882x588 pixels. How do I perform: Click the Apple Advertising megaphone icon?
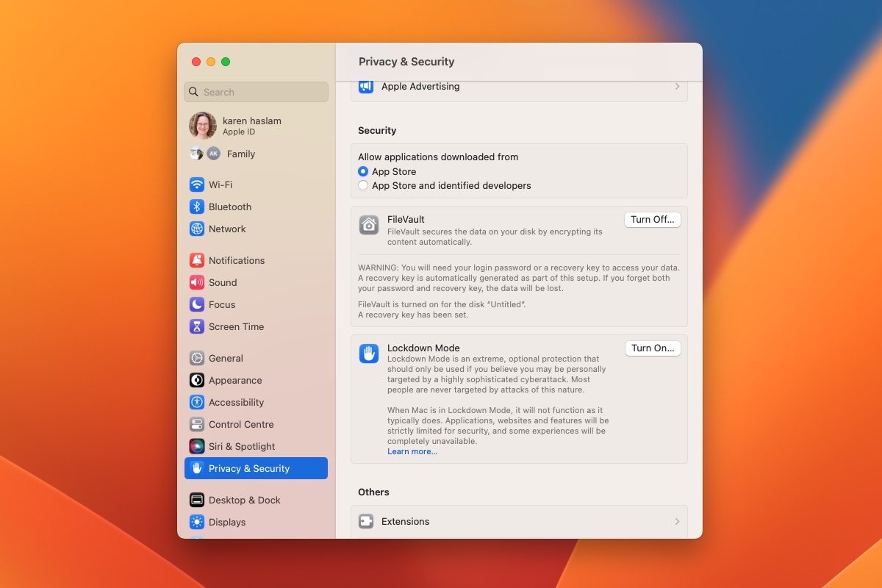pyautogui.click(x=366, y=87)
